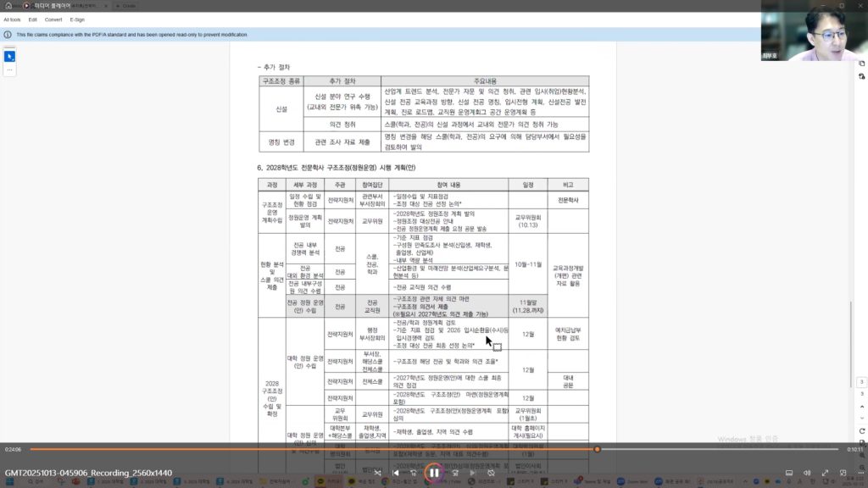Click the E-Sign menu item
Screen dimensions: 868x488
coord(77,19)
